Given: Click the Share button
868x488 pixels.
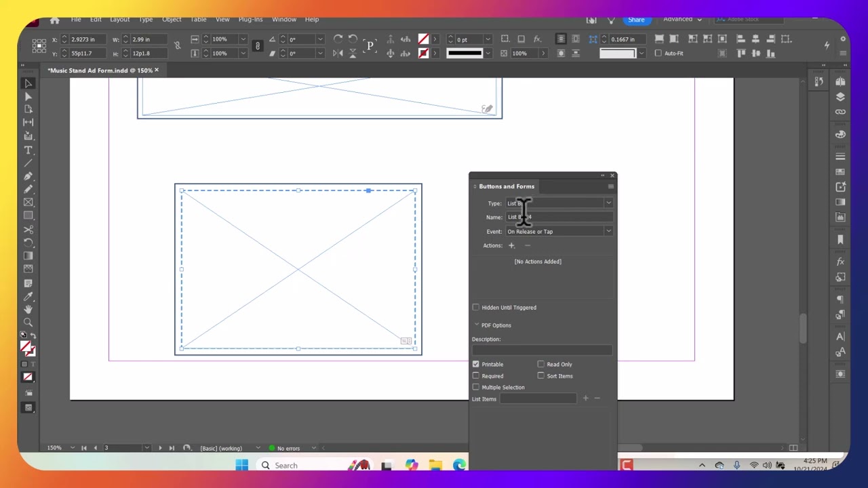Looking at the screenshot, I should pos(636,20).
